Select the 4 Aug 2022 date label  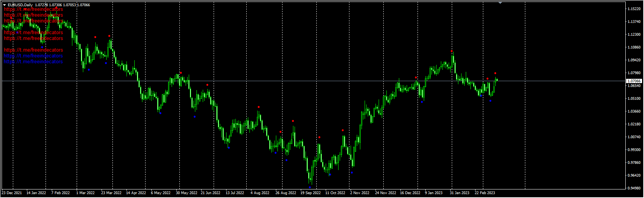click(260, 193)
